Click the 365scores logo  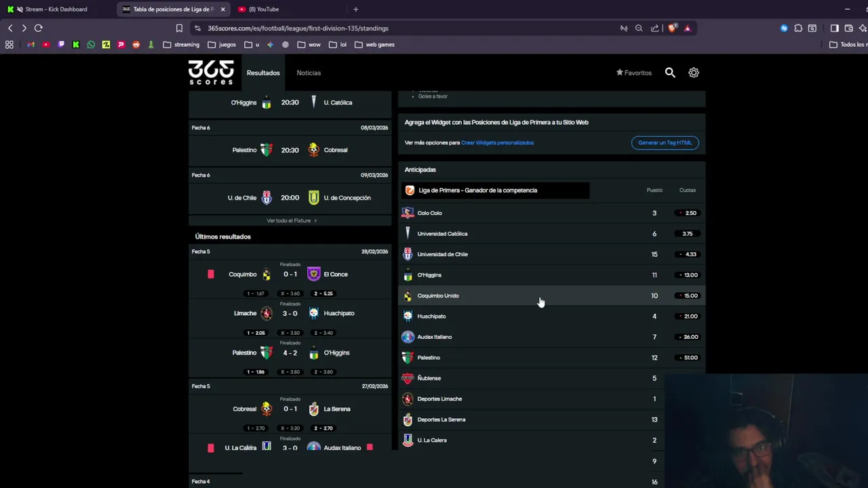pyautogui.click(x=211, y=73)
